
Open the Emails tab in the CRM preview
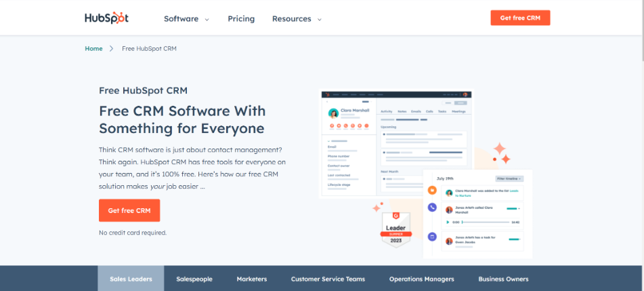click(x=416, y=111)
